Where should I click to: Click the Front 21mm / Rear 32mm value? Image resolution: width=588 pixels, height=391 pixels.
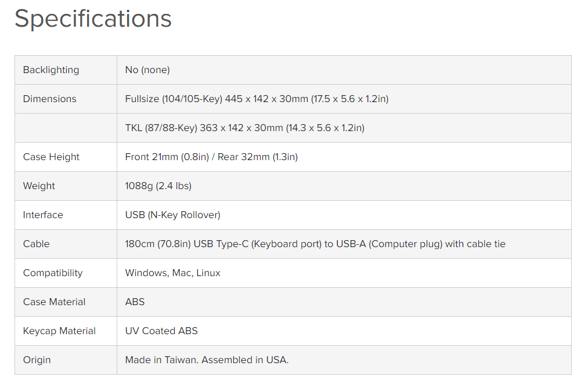[211, 157]
